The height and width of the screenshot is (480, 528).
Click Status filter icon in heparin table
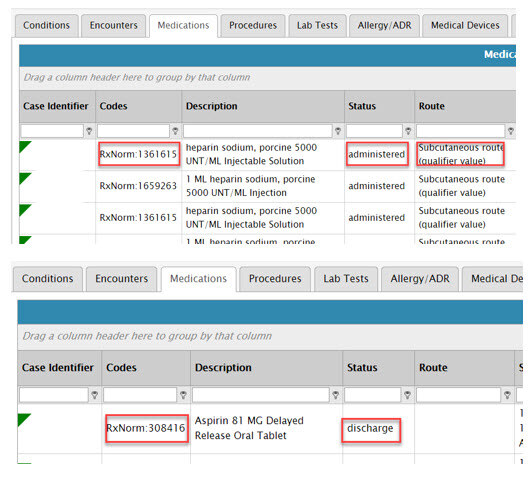pyautogui.click(x=408, y=131)
